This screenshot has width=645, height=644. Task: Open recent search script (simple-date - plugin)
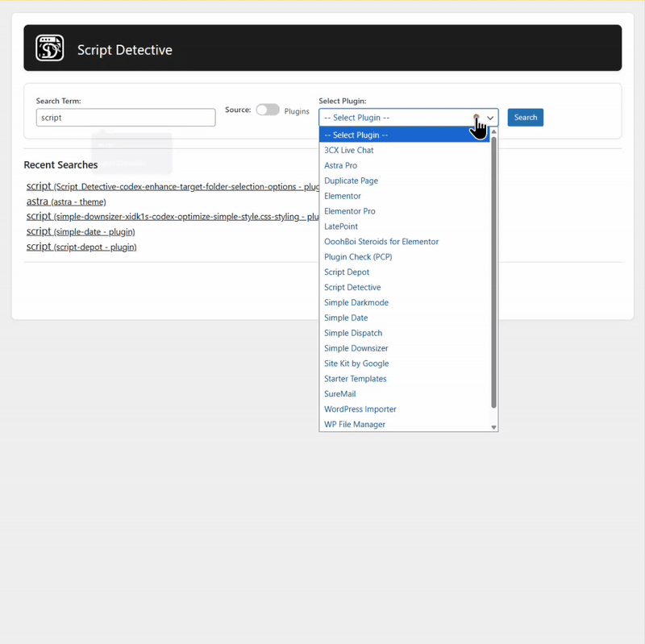81,231
